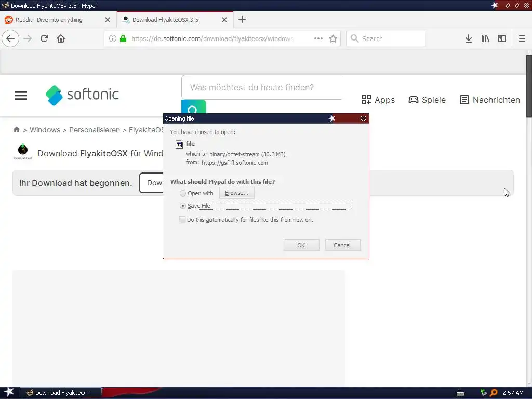The image size is (532, 399).
Task: Click the keyboard tray icon
Action: 460,393
